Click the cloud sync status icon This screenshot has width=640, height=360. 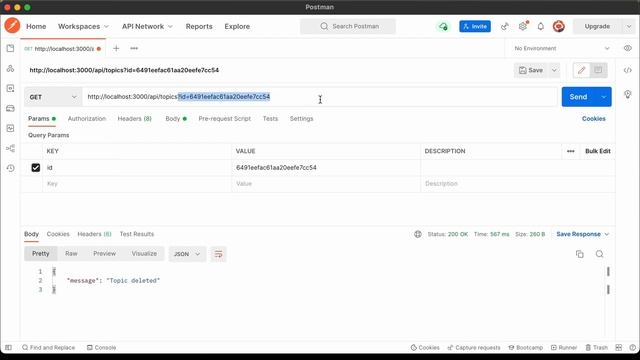click(x=443, y=27)
